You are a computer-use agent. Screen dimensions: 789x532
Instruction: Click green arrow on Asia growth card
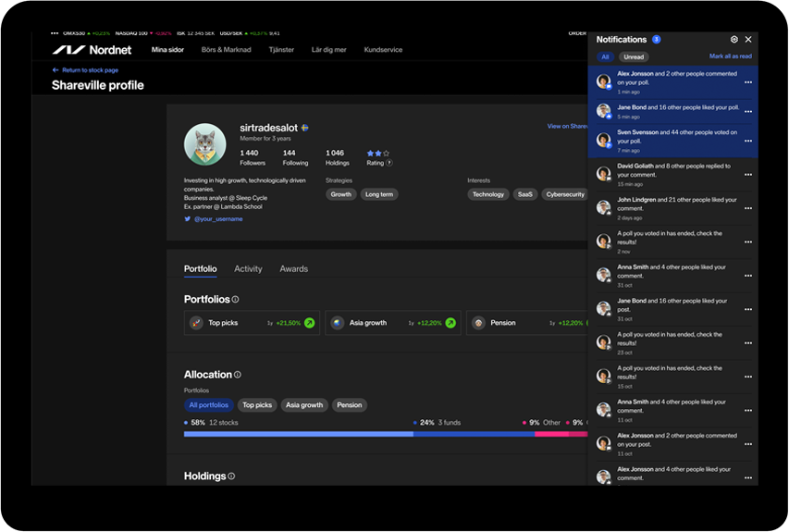coord(450,323)
